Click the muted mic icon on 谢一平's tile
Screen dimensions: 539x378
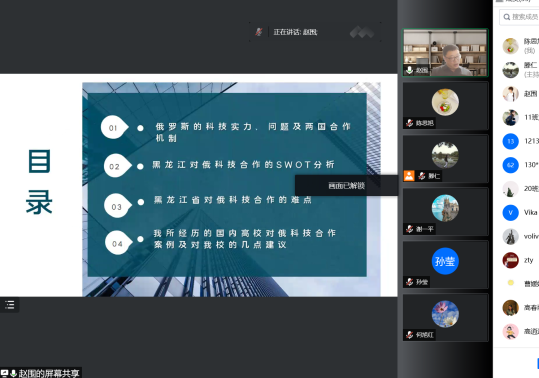pos(409,229)
